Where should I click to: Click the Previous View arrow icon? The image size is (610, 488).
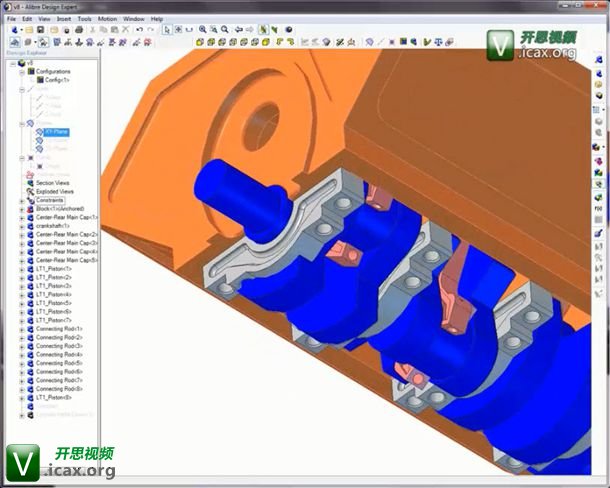point(238,30)
